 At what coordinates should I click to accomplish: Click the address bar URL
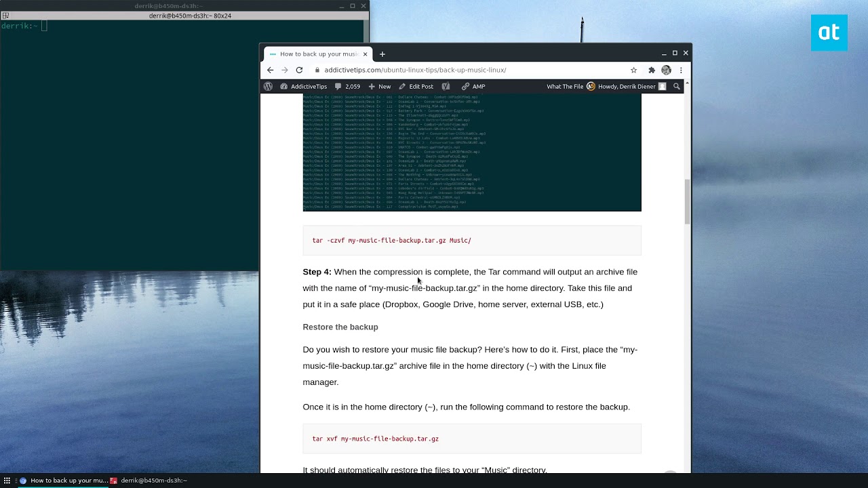pyautogui.click(x=415, y=70)
